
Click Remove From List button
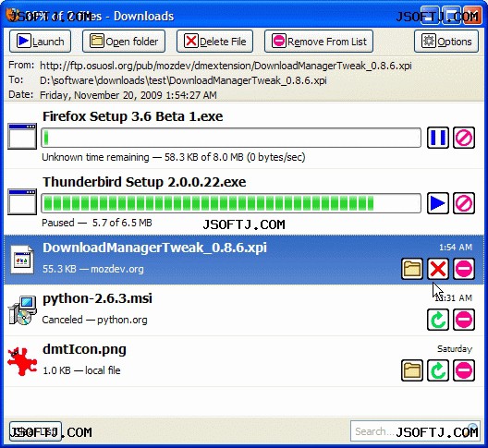click(x=319, y=41)
